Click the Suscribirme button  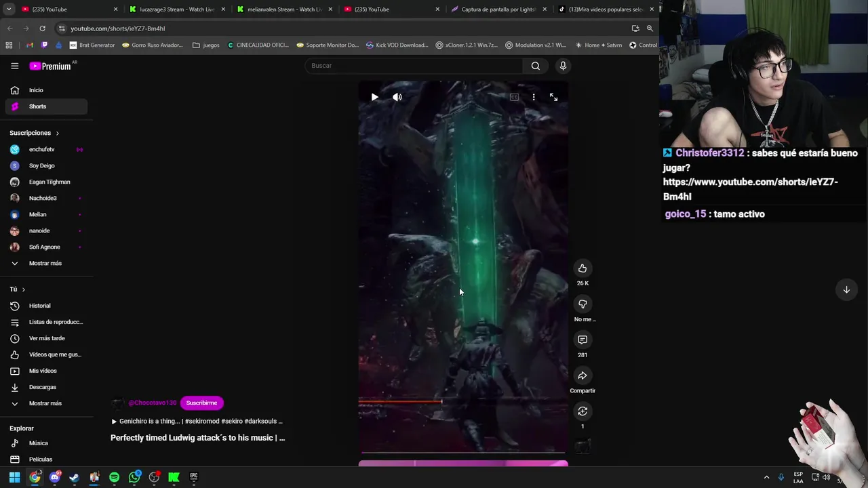pos(201,403)
